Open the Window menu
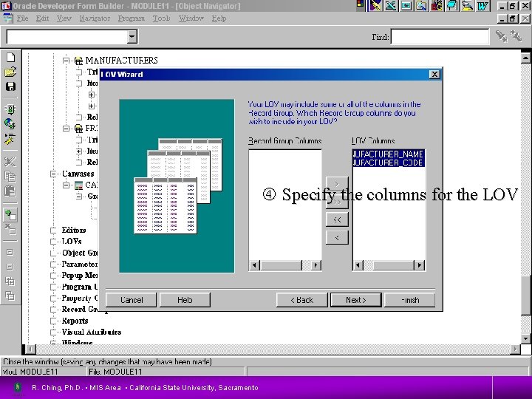This screenshot has width=532, height=399. [191, 18]
